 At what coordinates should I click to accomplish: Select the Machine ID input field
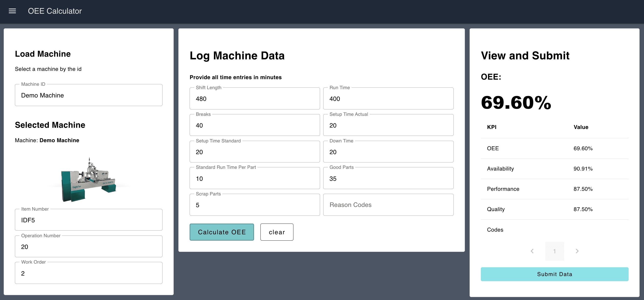point(88,95)
